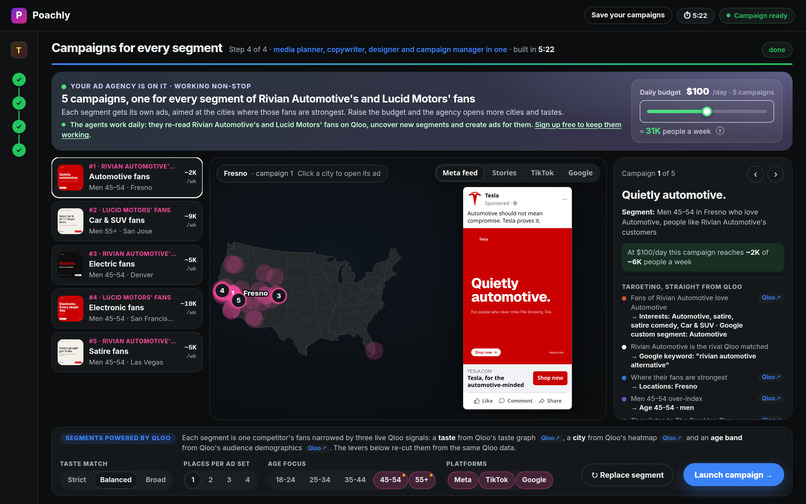Click the second green step checkmark

19,103
